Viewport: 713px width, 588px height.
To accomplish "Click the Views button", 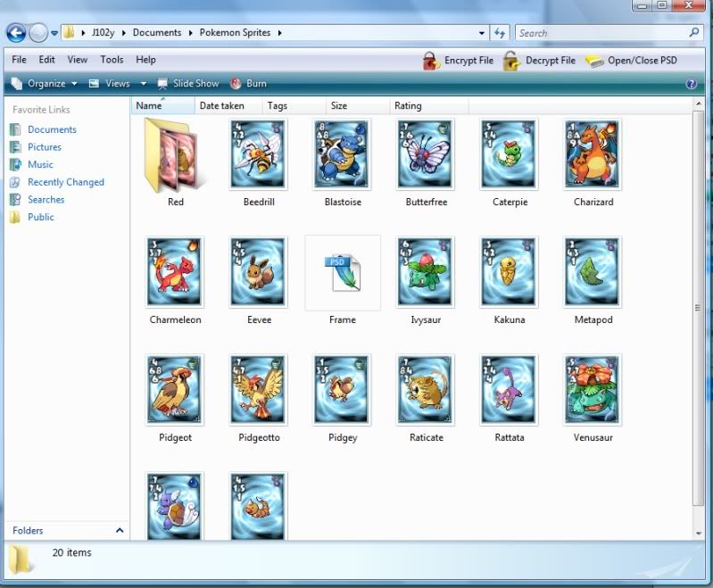I will tap(109, 83).
